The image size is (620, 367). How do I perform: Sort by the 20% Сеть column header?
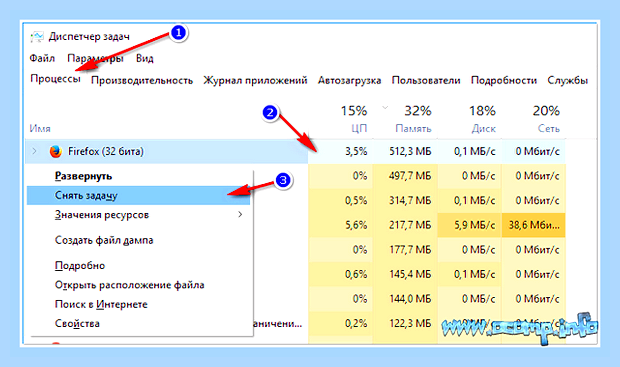tap(546, 118)
